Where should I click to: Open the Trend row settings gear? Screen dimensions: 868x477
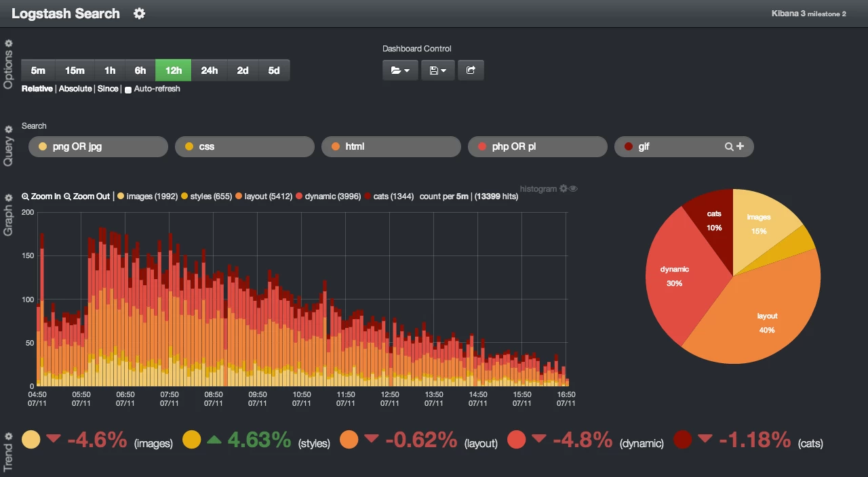pyautogui.click(x=9, y=437)
